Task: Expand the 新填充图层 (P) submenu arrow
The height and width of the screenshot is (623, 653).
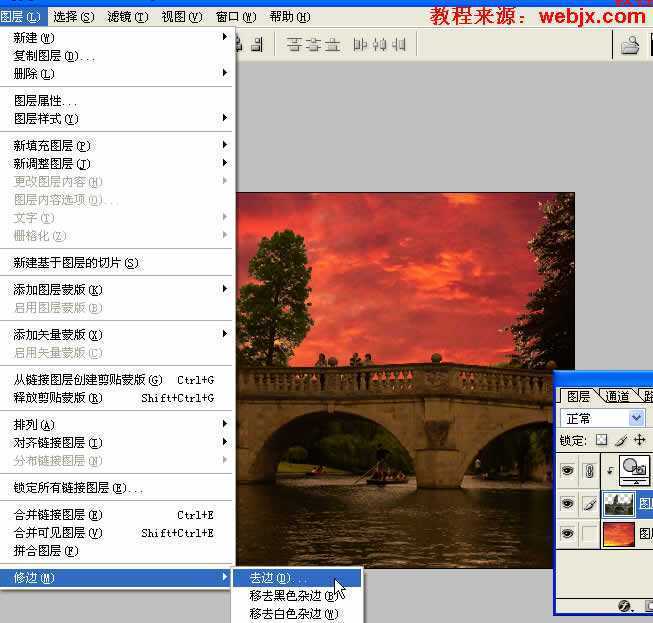Action: 224,145
